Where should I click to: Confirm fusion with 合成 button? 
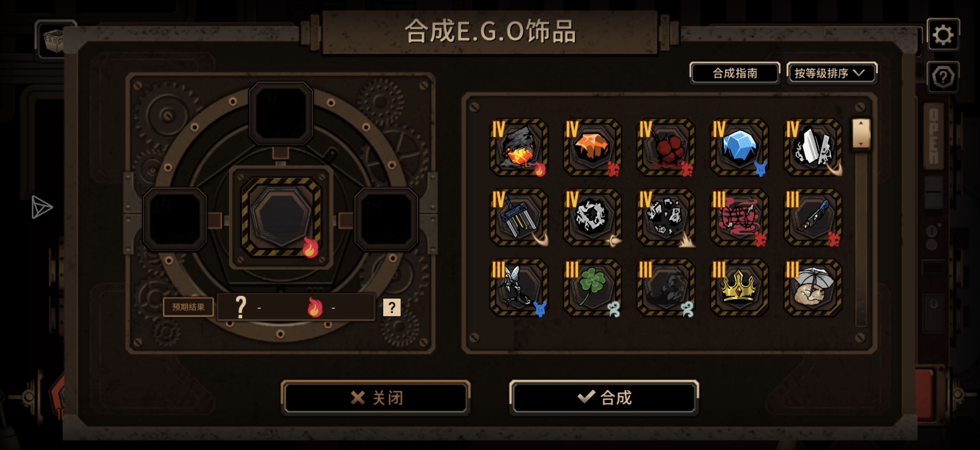coord(604,397)
